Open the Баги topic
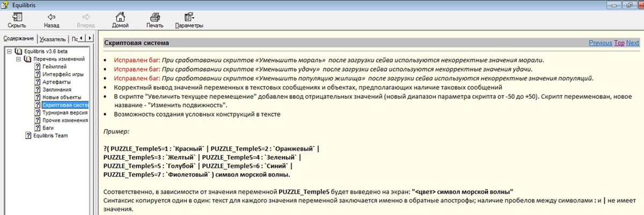 click(48, 128)
